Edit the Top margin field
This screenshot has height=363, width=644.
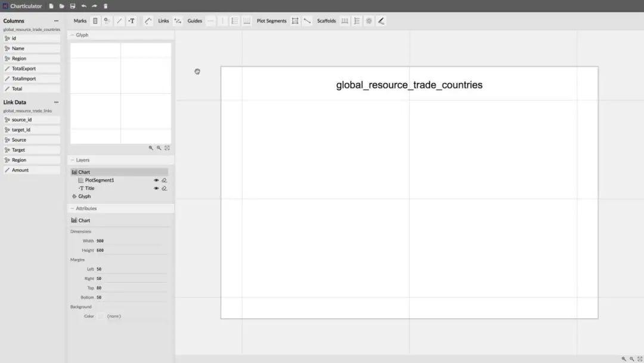pyautogui.click(x=131, y=288)
